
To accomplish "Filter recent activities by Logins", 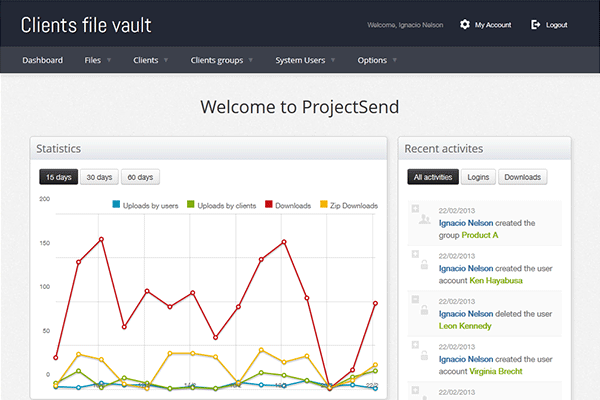I will pos(478,177).
